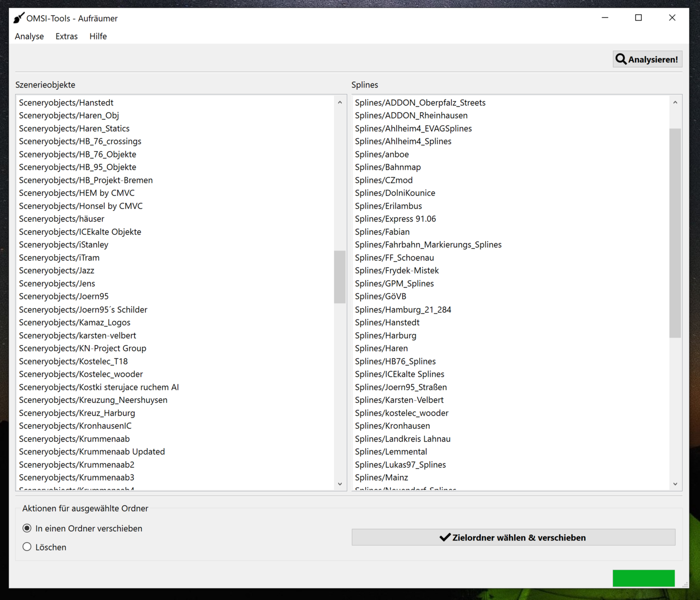Select the Löschen radio button
Image resolution: width=700 pixels, height=600 pixels.
point(27,547)
